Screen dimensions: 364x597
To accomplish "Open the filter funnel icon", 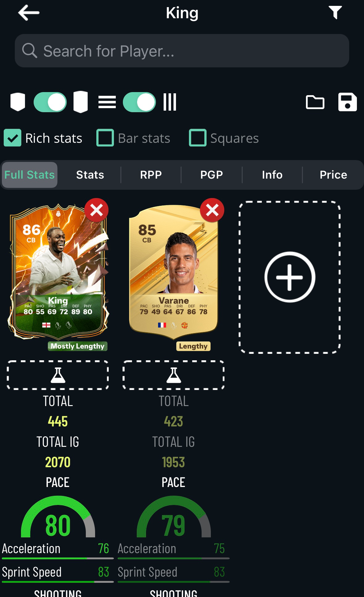I will [335, 13].
